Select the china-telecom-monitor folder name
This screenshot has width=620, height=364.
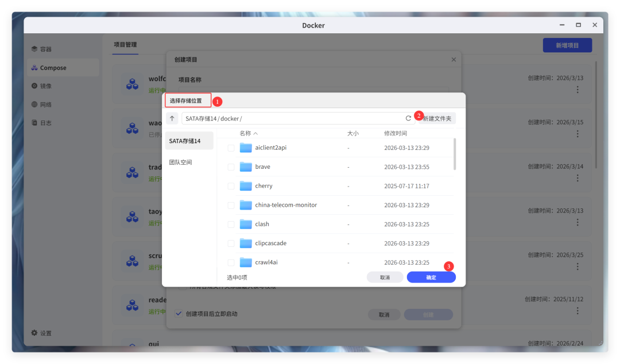pos(286,205)
